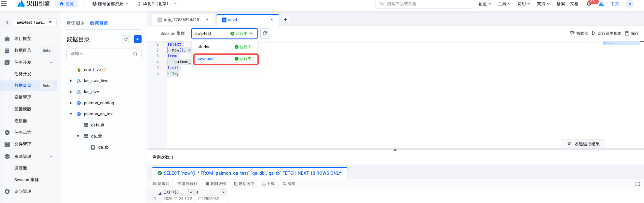Expand paimon_catalog node
The height and width of the screenshot is (203, 644).
(71, 103)
